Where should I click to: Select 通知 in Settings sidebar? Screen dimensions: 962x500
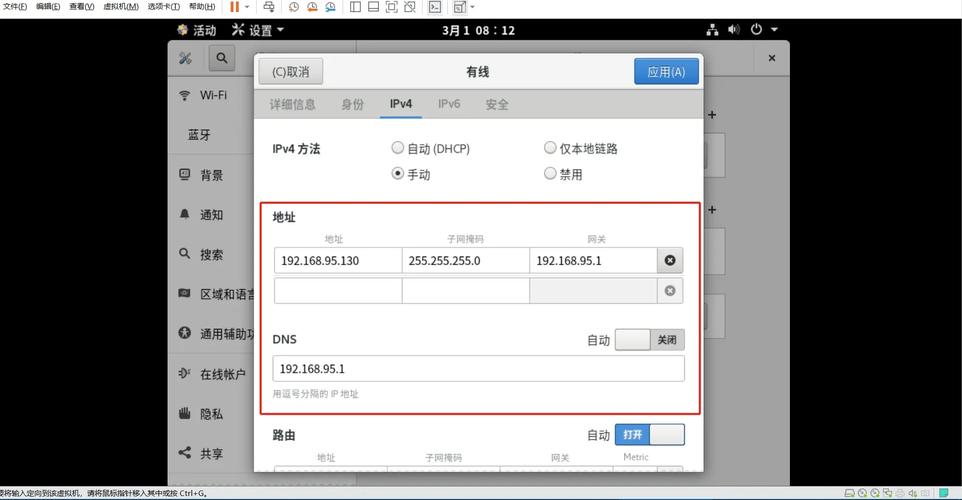(210, 215)
